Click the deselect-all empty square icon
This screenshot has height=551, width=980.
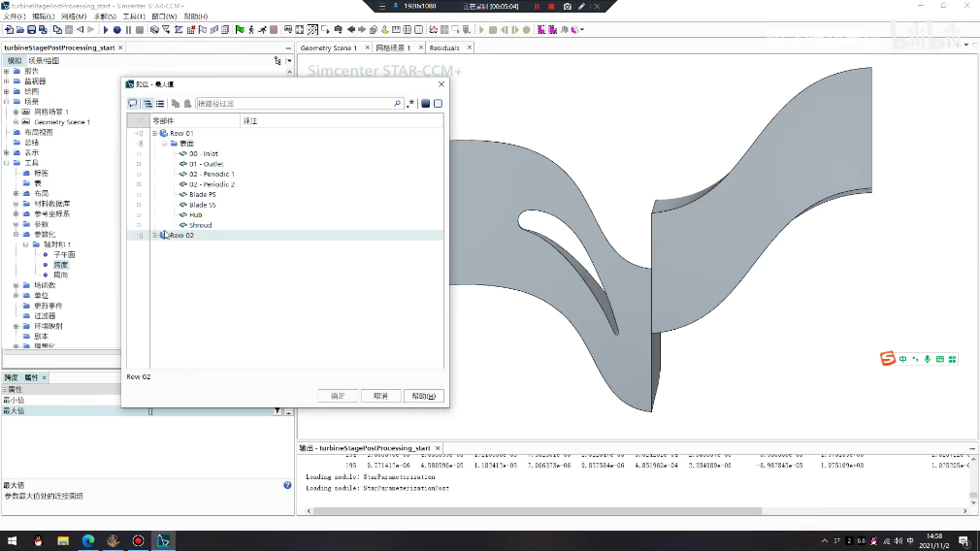[439, 103]
